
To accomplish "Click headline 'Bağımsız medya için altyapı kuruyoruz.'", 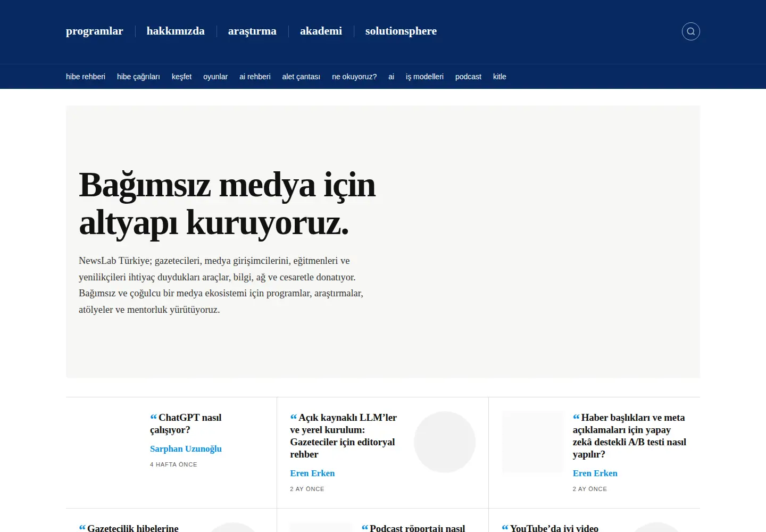I will click(x=227, y=203).
